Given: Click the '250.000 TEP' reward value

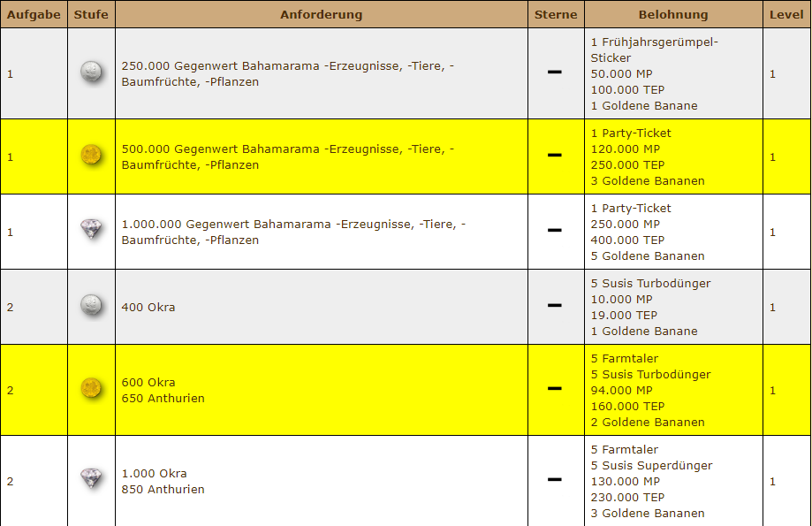Looking at the screenshot, I should click(x=627, y=165).
